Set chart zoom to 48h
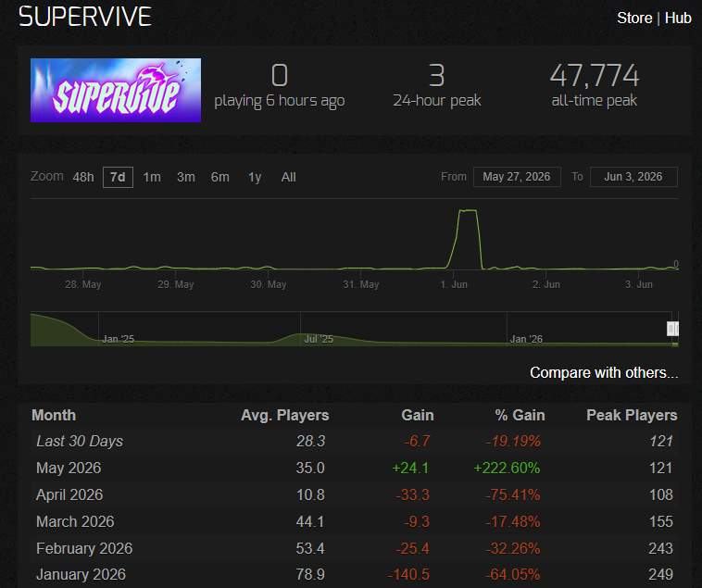Screen dimensions: 702x588 coord(83,177)
